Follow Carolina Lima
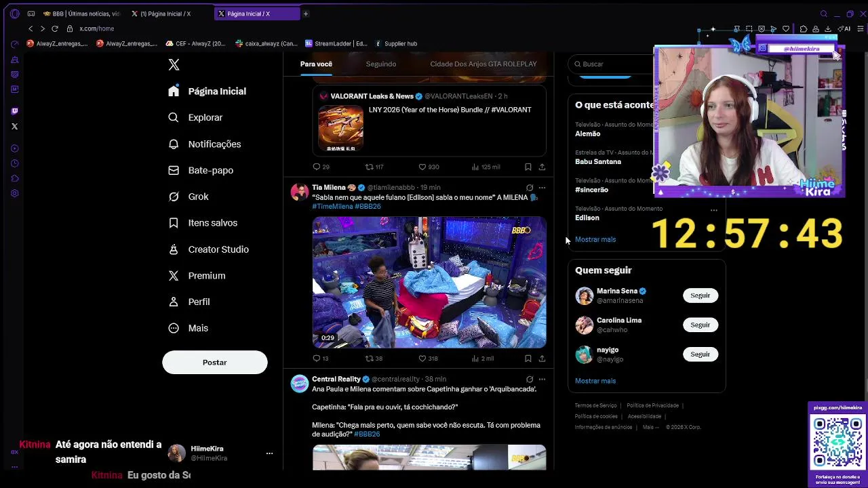The image size is (868, 488). 700,325
